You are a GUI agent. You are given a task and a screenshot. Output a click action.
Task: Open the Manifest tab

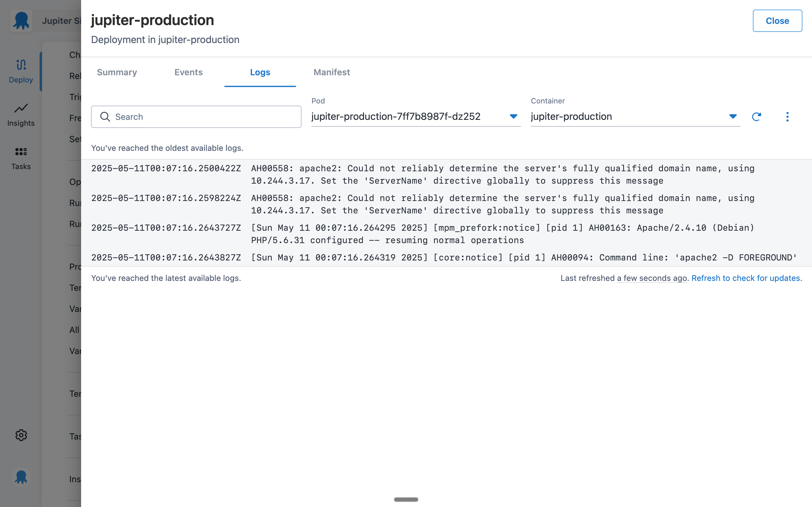332,72
